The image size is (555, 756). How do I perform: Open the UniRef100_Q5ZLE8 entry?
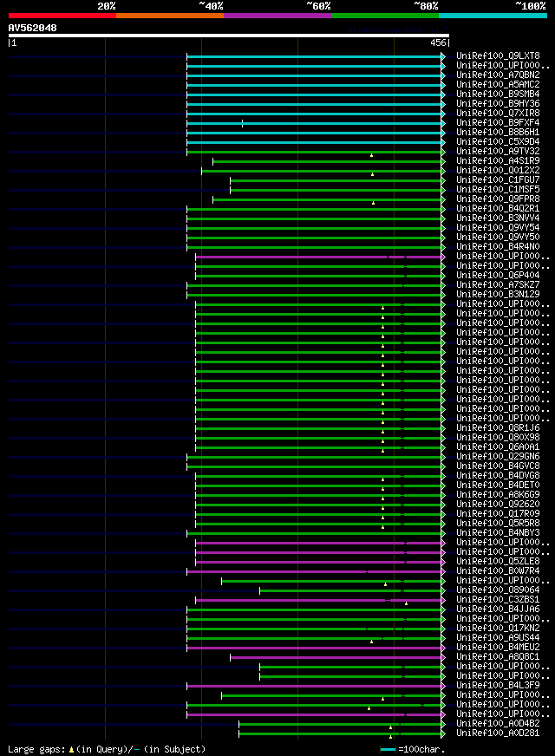point(498,562)
